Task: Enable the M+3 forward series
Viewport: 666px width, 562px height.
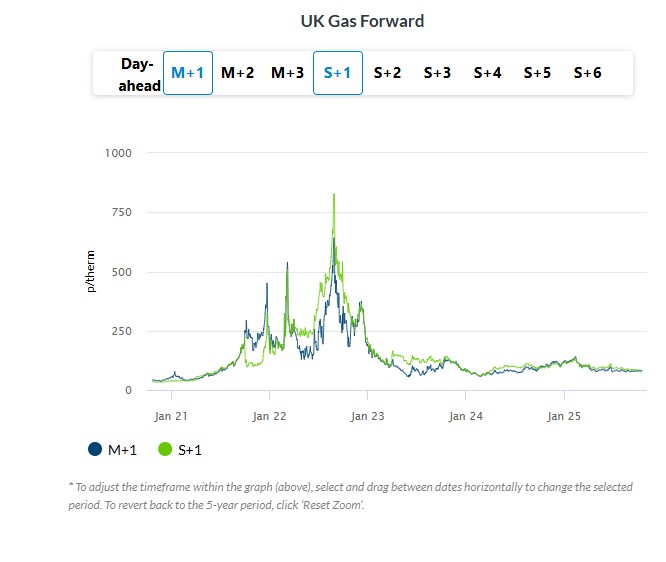Action: pyautogui.click(x=288, y=73)
